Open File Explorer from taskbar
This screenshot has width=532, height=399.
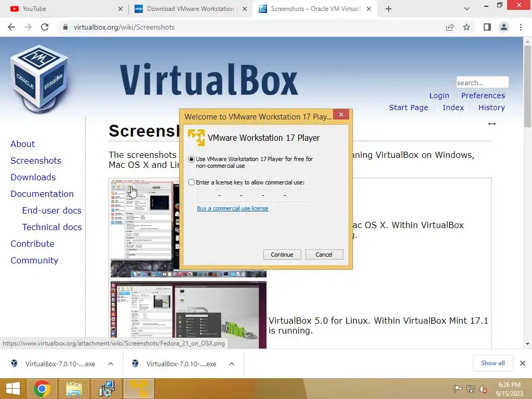tap(74, 389)
